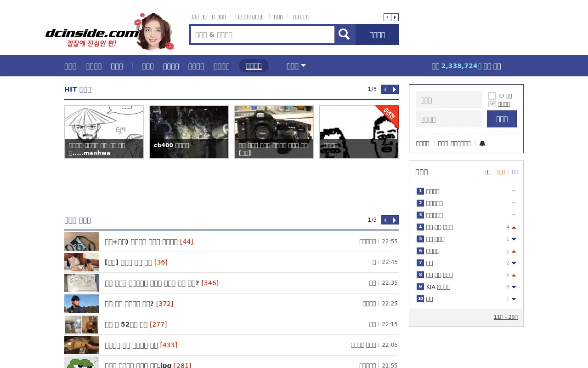This screenshot has height=368, width=588.
Task: Click the thumbnail of the 22:25 post
Action: point(81,304)
